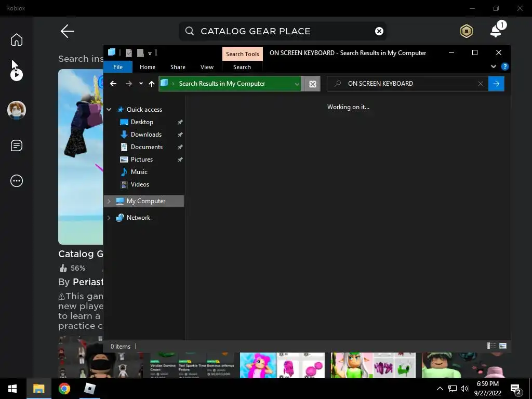The image size is (532, 399).
Task: Open Videos in Quick access
Action: 140,184
